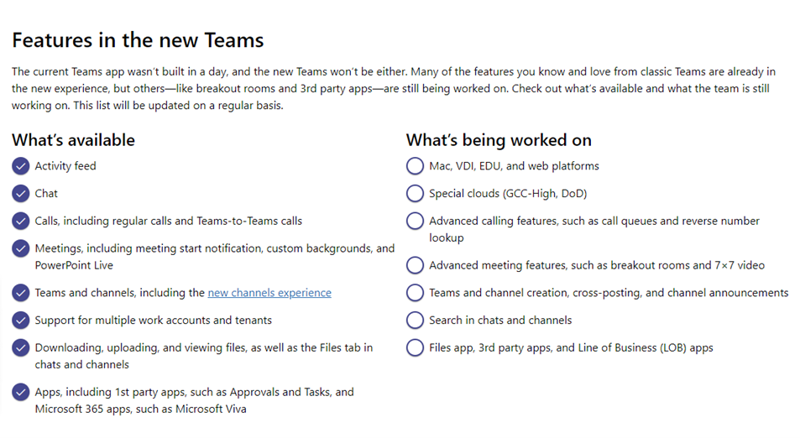Image resolution: width=800 pixels, height=438 pixels.
Task: Click the check icon for 1st party apps
Action: 20,392
